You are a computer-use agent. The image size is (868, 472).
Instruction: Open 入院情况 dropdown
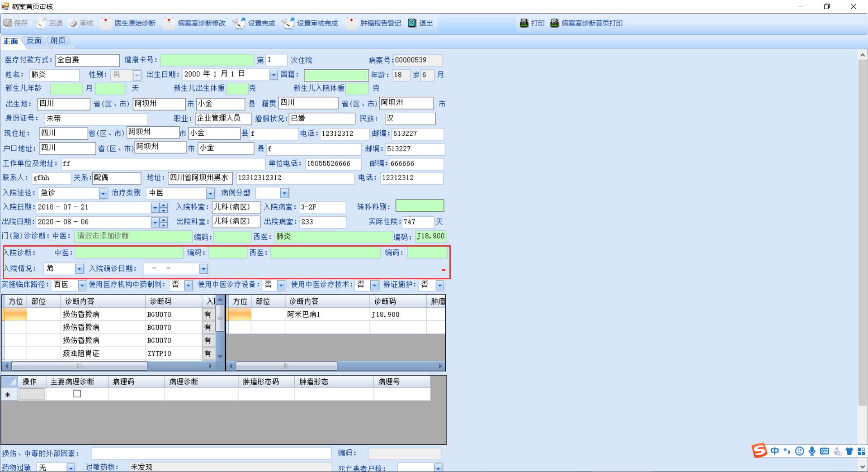coord(79,269)
